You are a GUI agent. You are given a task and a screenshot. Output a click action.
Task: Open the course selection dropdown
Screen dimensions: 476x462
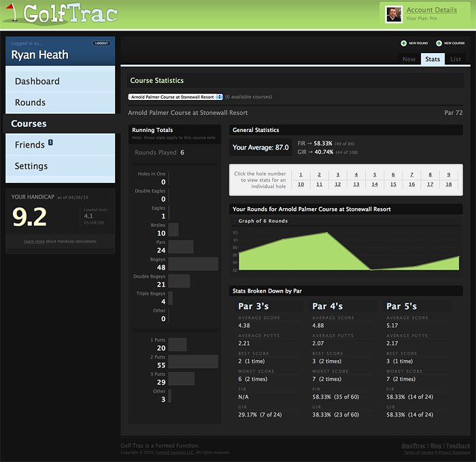[x=175, y=97]
